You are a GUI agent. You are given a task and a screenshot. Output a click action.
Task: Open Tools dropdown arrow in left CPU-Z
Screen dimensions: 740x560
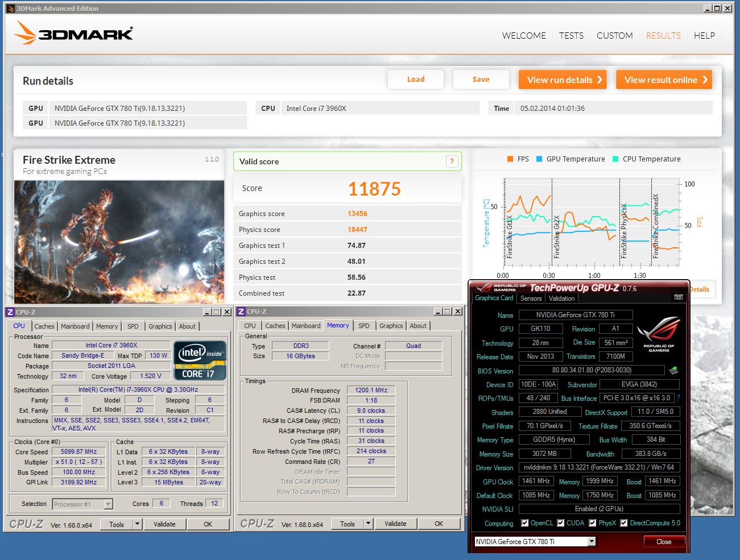(138, 524)
